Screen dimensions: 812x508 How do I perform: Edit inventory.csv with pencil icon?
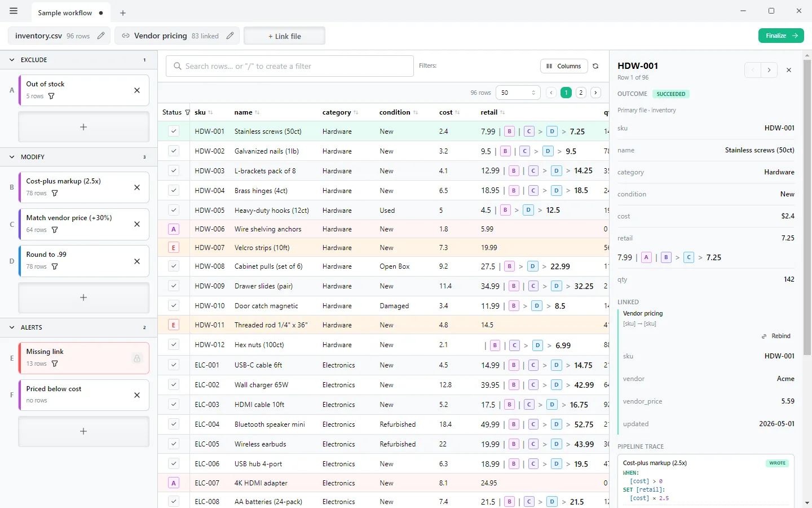[101, 36]
